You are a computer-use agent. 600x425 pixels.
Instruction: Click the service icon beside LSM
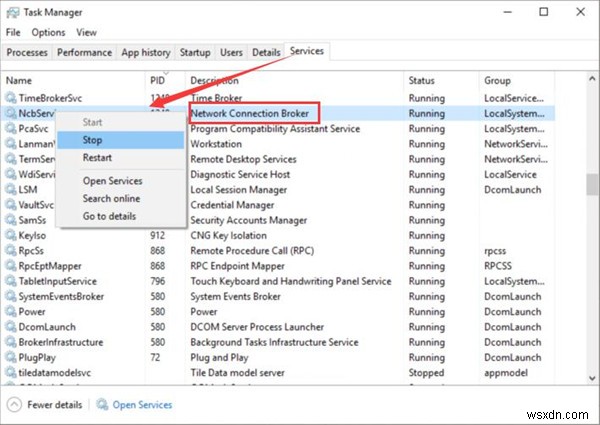pyautogui.click(x=11, y=189)
